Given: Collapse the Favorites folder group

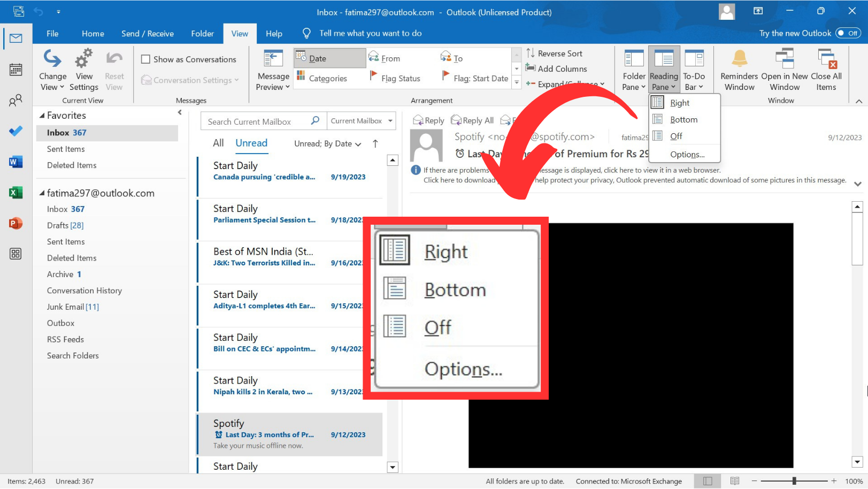Looking at the screenshot, I should 42,116.
